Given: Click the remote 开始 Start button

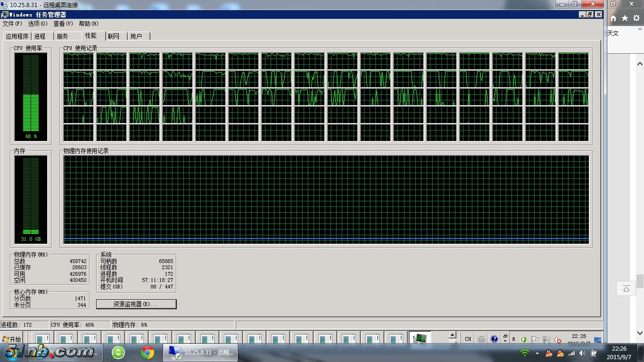Looking at the screenshot, I should click(x=12, y=339).
